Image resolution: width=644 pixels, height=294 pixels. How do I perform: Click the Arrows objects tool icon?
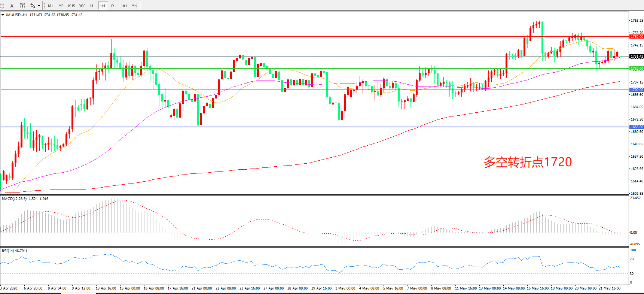33,6
